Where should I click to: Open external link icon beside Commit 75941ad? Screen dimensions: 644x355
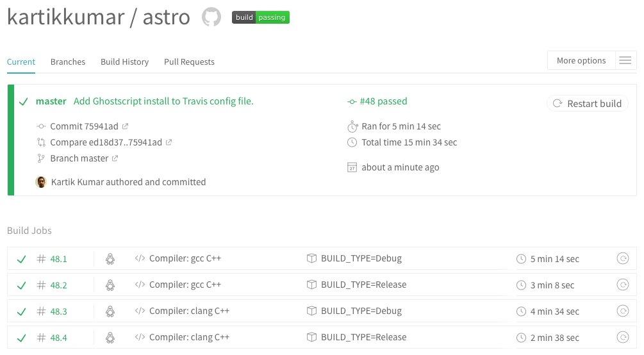coord(125,126)
